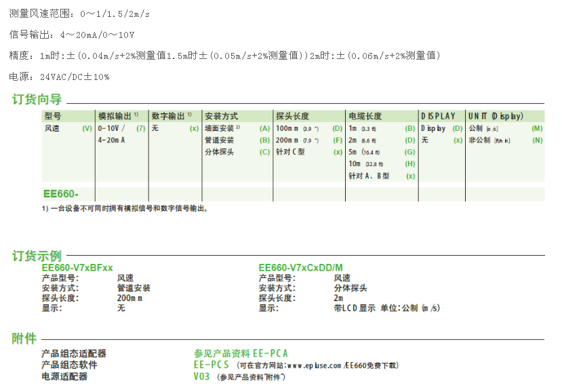Click '分体探头' in the ordering table

pos(220,152)
